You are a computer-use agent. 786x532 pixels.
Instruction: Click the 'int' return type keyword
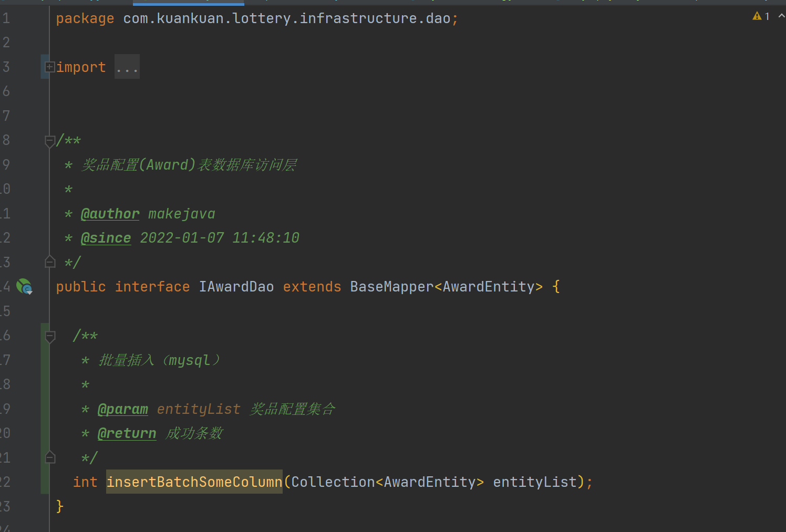[85, 482]
